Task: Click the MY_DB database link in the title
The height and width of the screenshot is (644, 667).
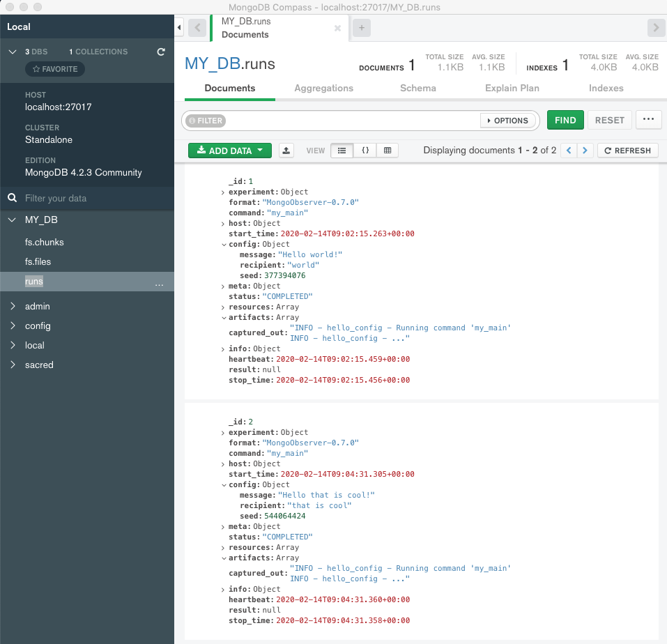Action: tap(213, 63)
